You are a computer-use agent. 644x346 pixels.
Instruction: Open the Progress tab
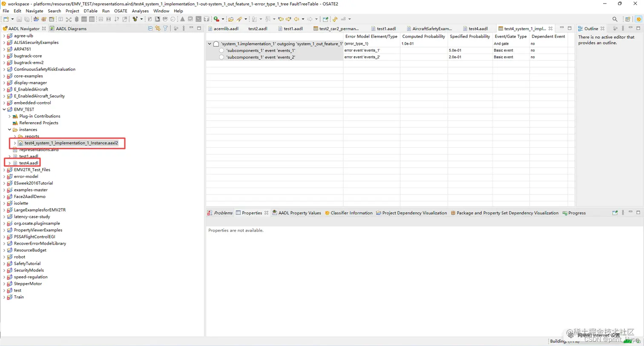(x=574, y=213)
